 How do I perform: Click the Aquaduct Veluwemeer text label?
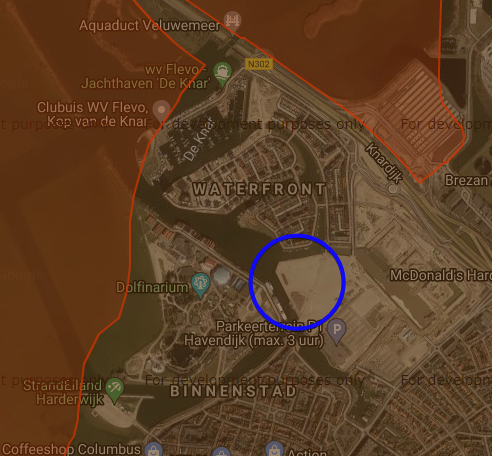click(x=150, y=25)
